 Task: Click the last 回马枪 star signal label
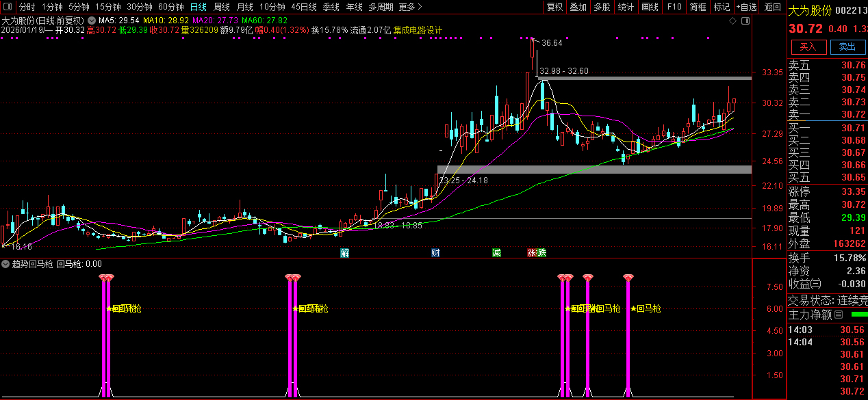click(x=646, y=309)
